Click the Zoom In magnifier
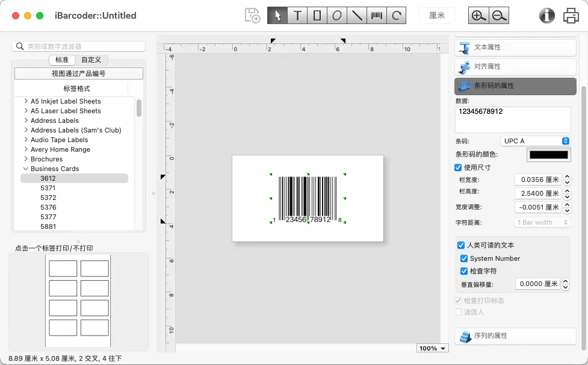 (x=479, y=16)
